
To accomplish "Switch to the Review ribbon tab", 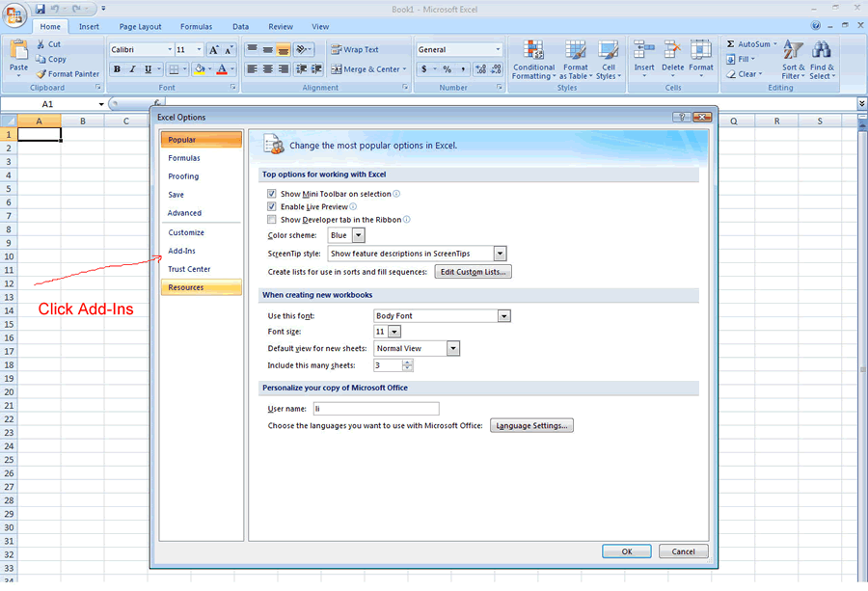I will tap(281, 27).
